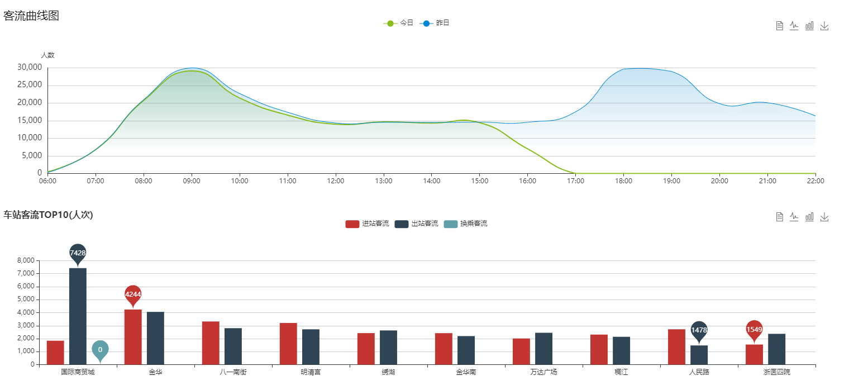The image size is (868, 380).
Task: Hide the 进站客流 legend series
Action: coord(367,224)
